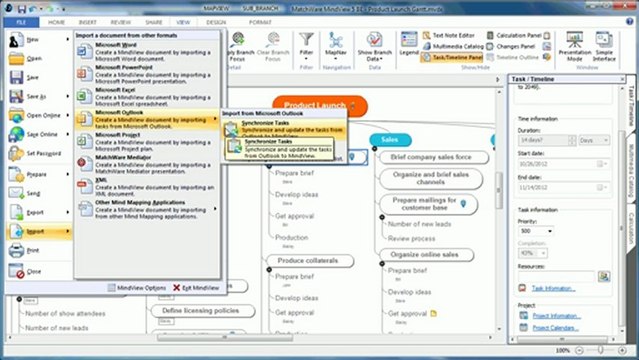Click the Filter funnel icon

[x=306, y=40]
